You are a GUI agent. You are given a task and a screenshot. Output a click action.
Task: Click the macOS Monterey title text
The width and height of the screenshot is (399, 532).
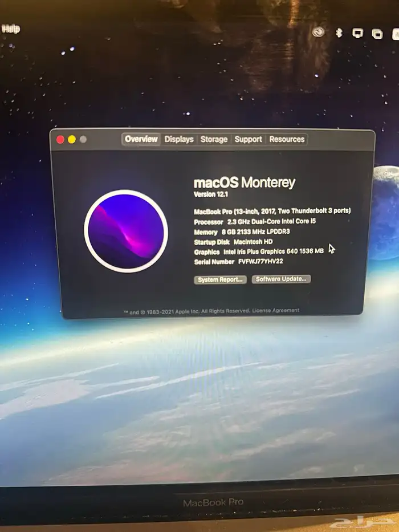[245, 182]
